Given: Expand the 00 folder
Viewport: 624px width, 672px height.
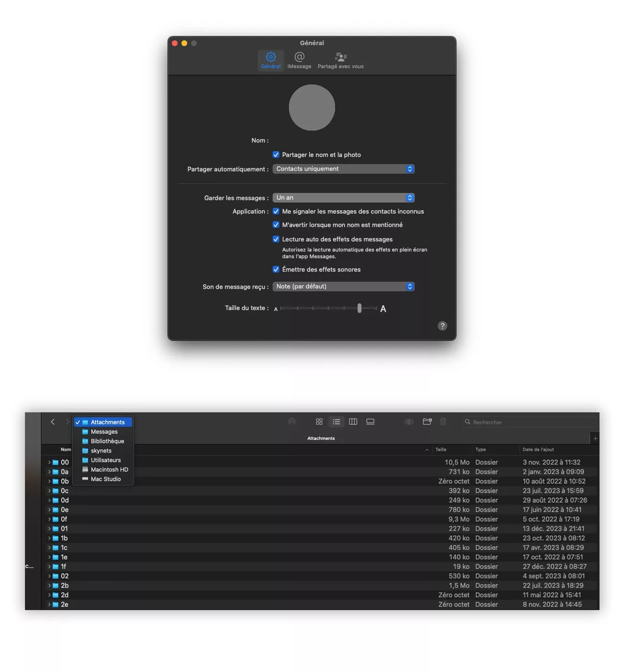Looking at the screenshot, I should (49, 462).
